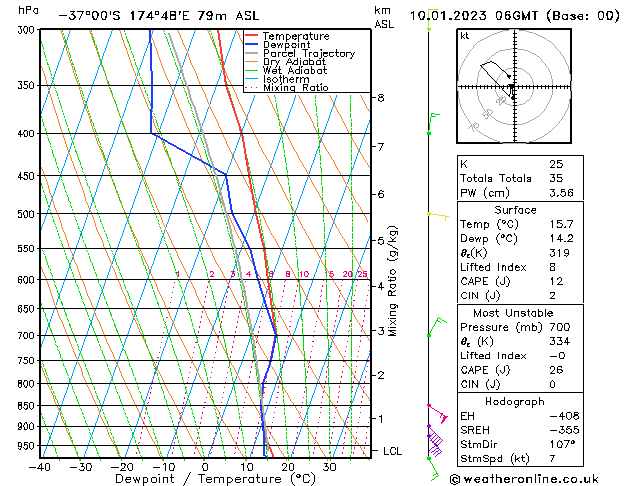Select the pink wind barb at 850 hPa
Screen dimensions: 629x486
[438, 414]
